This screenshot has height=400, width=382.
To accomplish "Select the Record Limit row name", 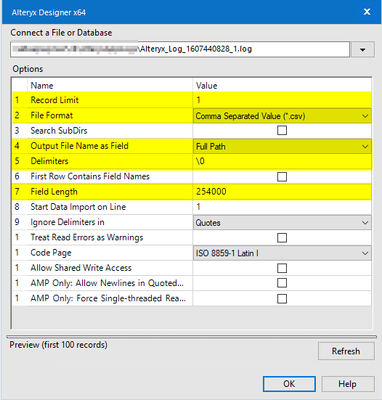I will coord(54,100).
